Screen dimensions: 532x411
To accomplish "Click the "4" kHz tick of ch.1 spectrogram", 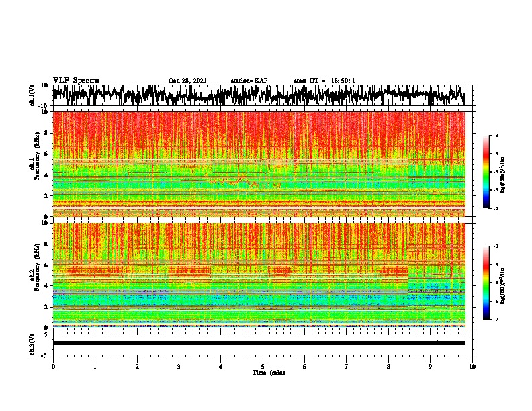I will pos(47,175).
